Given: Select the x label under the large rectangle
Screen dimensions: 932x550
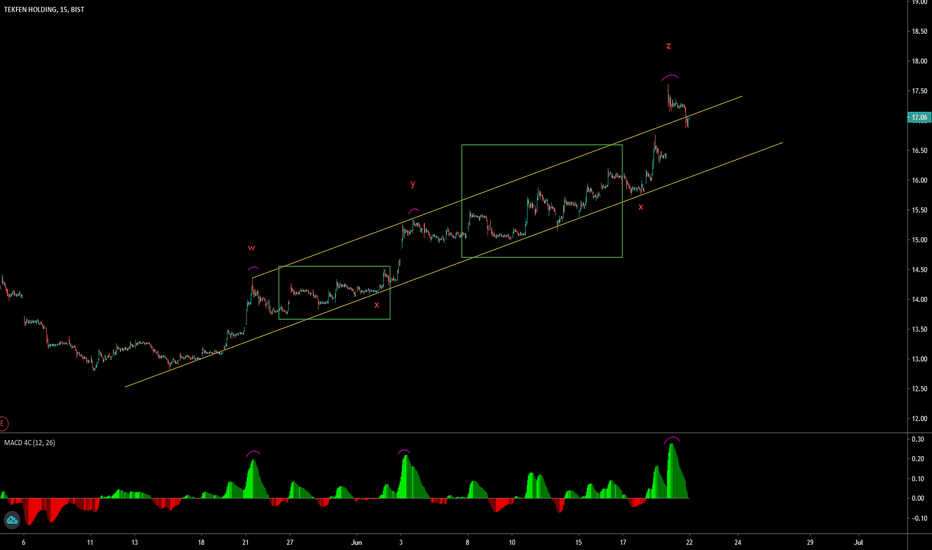Looking at the screenshot, I should 641,208.
